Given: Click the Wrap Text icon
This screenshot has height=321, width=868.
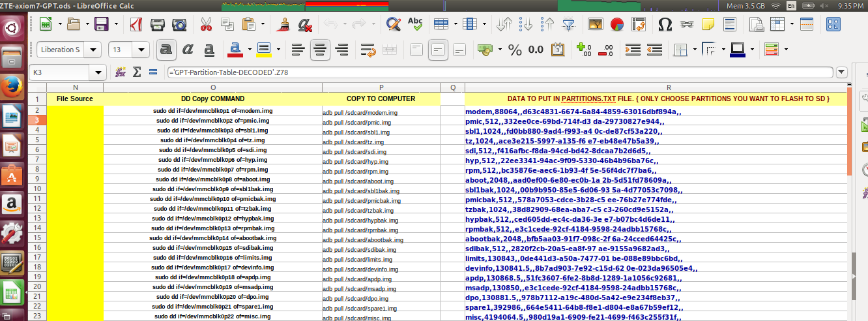Looking at the screenshot, I should point(368,50).
